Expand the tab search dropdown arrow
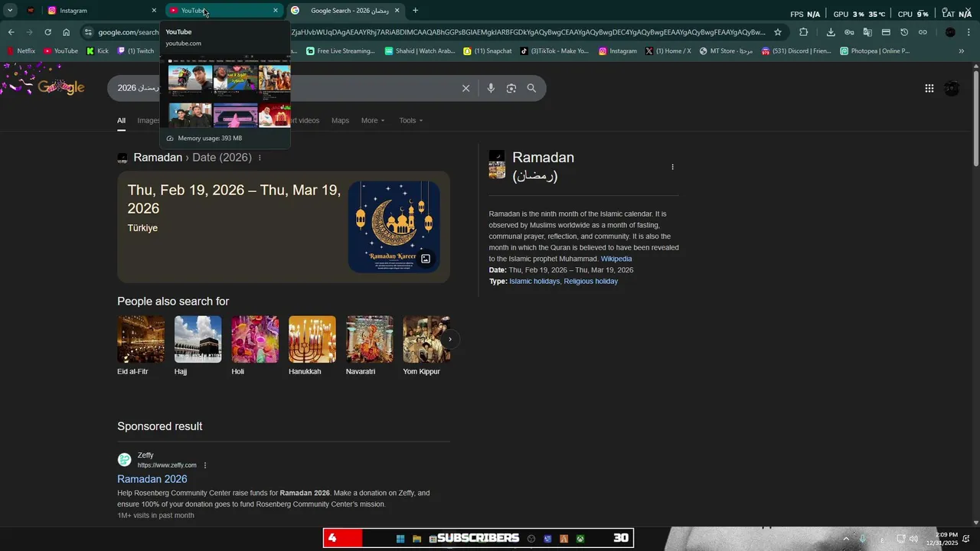Viewport: 980px width, 551px height. click(x=10, y=11)
